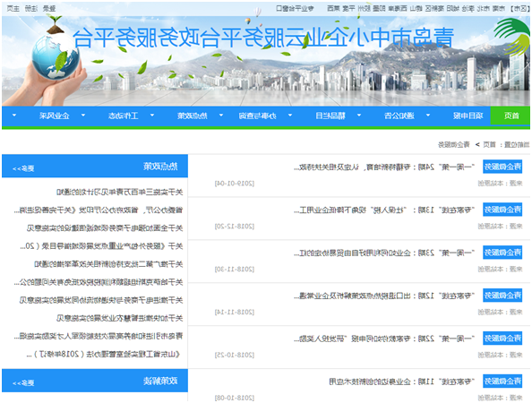Image resolution: width=532 pixels, height=403 pixels.
Task: Select the 崂山 district link
Action: [x=416, y=8]
